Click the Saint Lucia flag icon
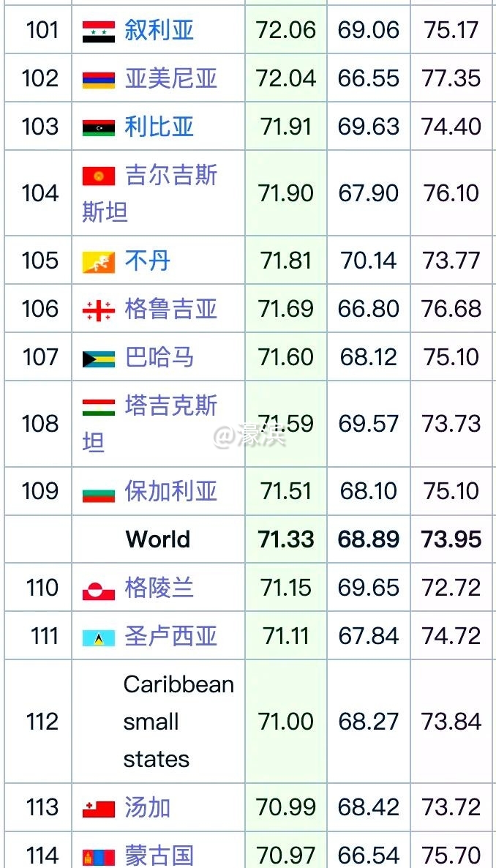496x868 pixels. click(x=98, y=637)
